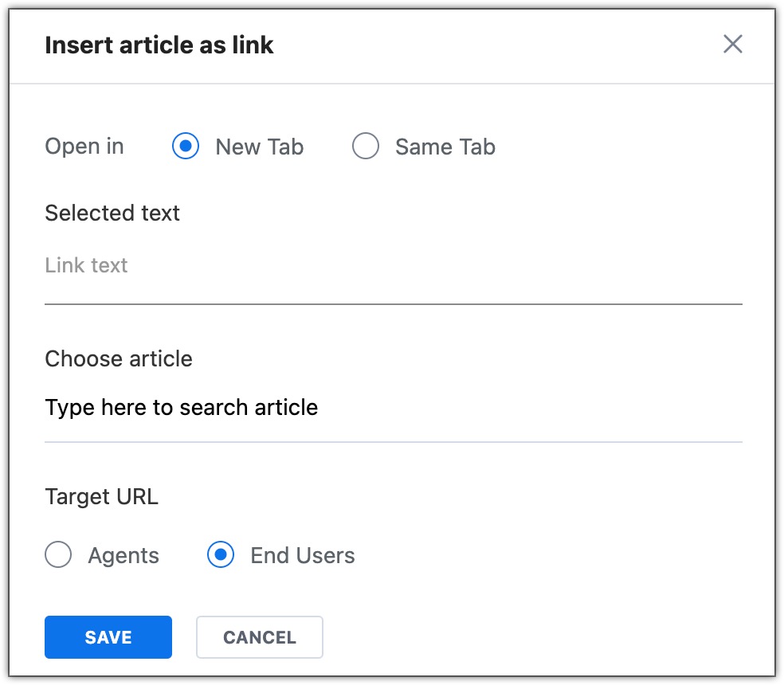
Task: Click the Target URL section label
Action: tap(101, 497)
